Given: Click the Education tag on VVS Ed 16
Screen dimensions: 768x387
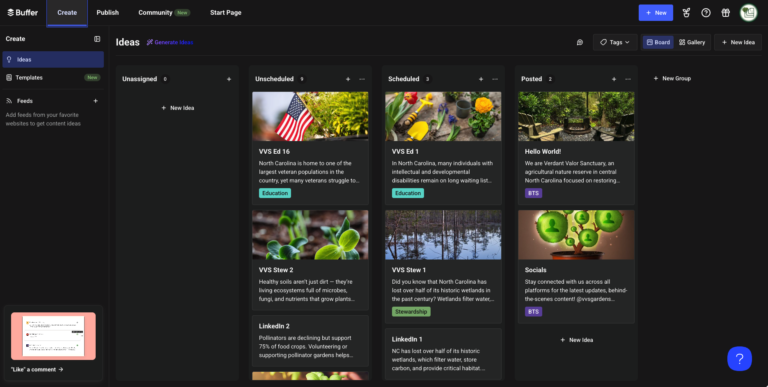Looking at the screenshot, I should (x=275, y=193).
